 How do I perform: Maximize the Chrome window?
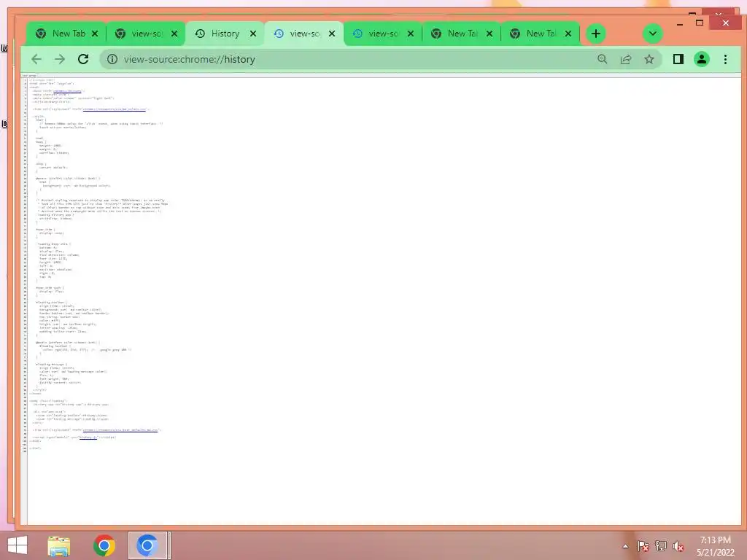[x=700, y=23]
